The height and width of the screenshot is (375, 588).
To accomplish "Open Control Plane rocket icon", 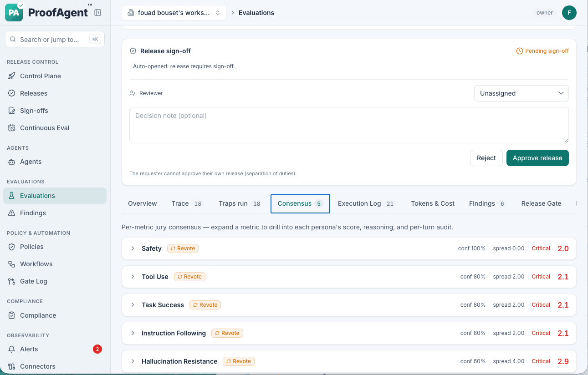I will click(12, 76).
